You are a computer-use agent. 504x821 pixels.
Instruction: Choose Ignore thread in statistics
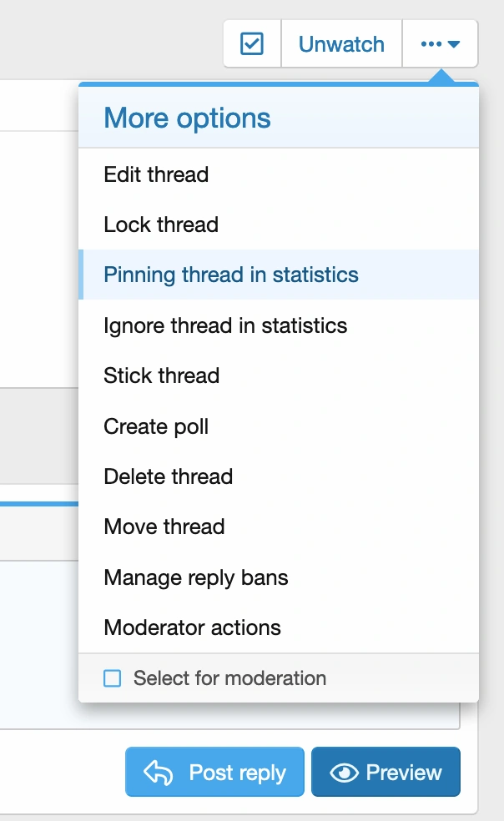pos(225,325)
